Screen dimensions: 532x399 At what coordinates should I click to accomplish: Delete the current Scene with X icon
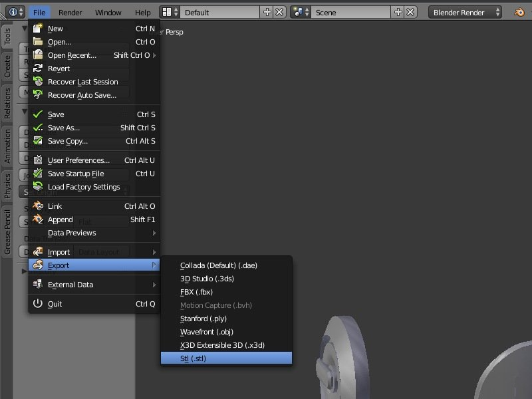[410, 12]
